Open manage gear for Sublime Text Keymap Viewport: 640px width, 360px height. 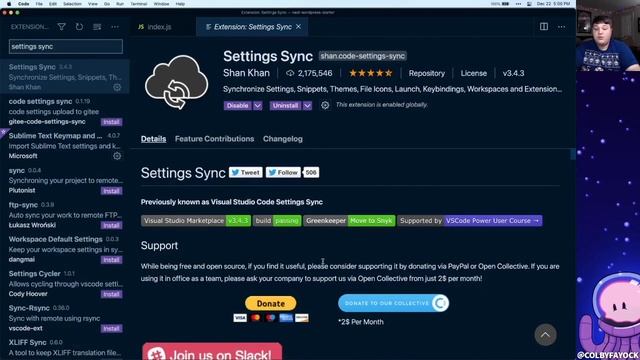117,156
